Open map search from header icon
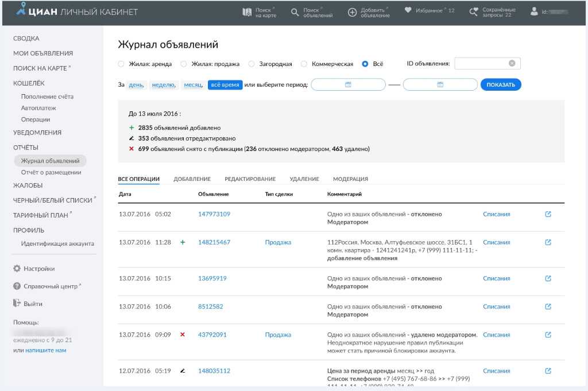This screenshot has height=391, width=588. click(247, 13)
